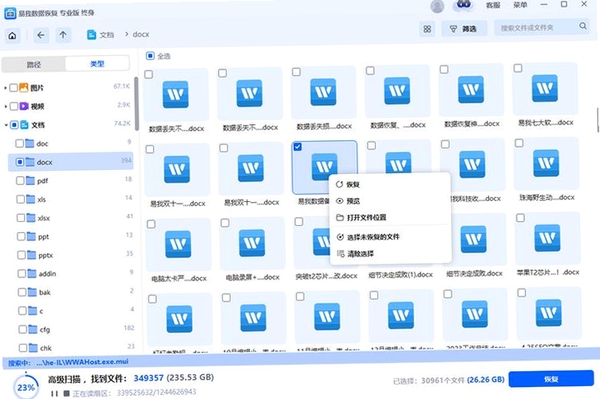Check the c folder checkbox

(x=23, y=311)
